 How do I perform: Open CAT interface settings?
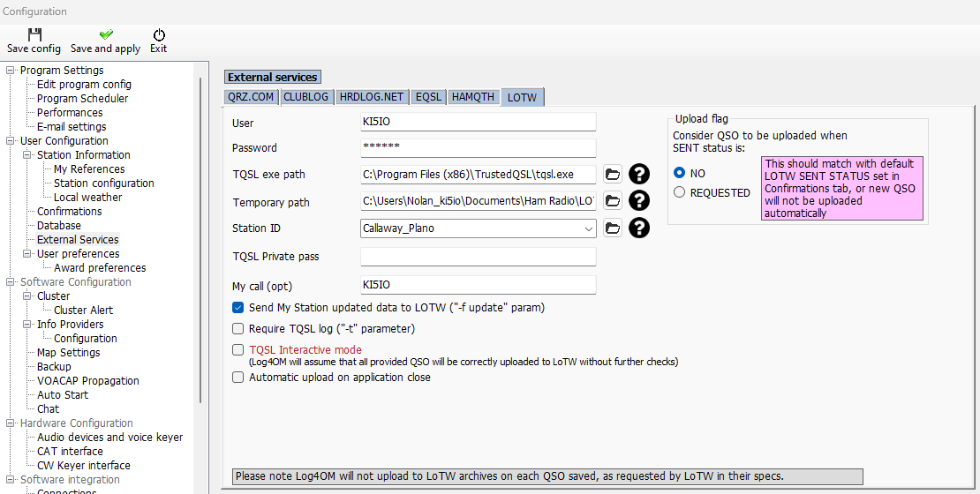pos(70,452)
